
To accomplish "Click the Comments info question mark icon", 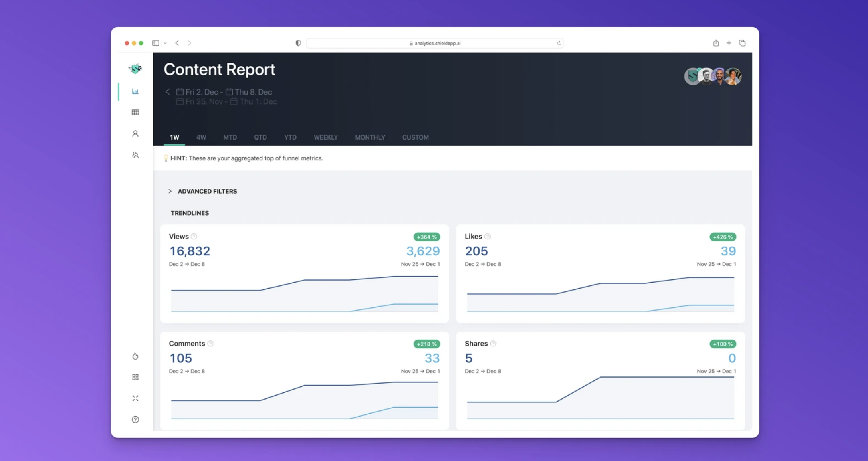I will point(210,344).
